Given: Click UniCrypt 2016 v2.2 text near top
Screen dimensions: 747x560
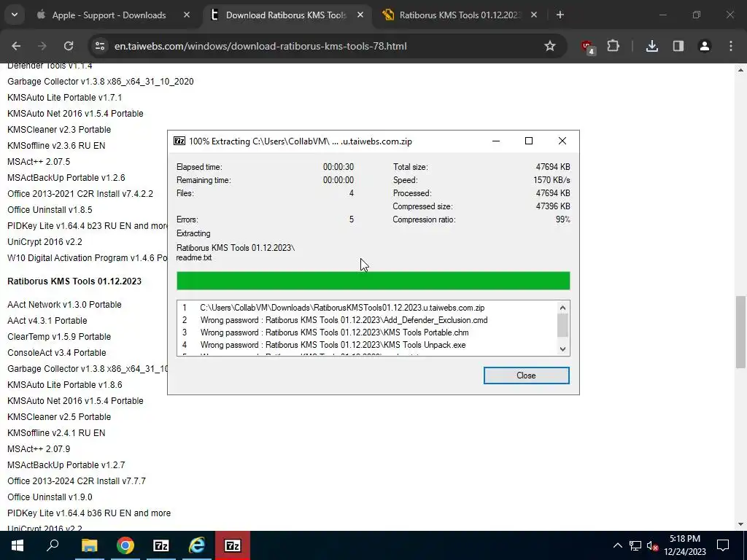Looking at the screenshot, I should click(44, 242).
